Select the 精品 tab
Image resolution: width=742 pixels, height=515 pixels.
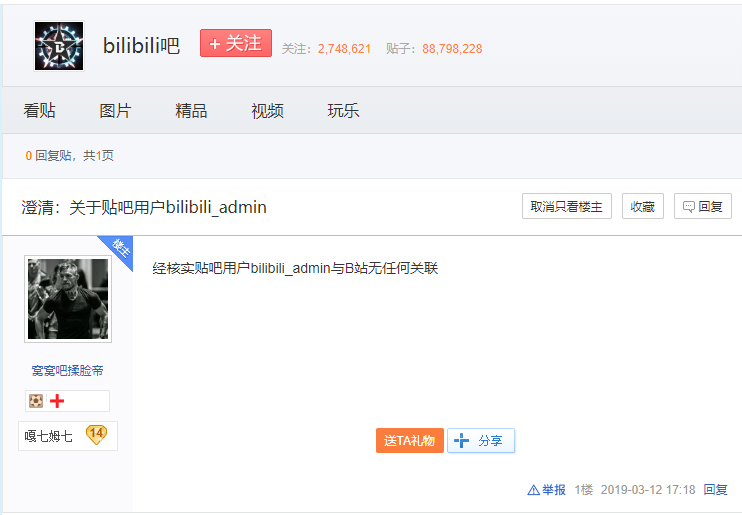191,111
